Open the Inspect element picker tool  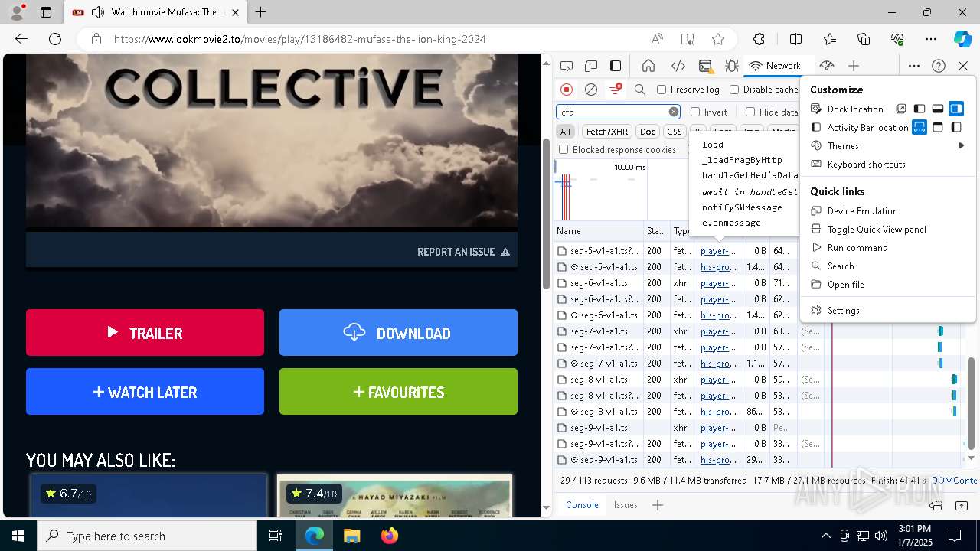coord(567,66)
